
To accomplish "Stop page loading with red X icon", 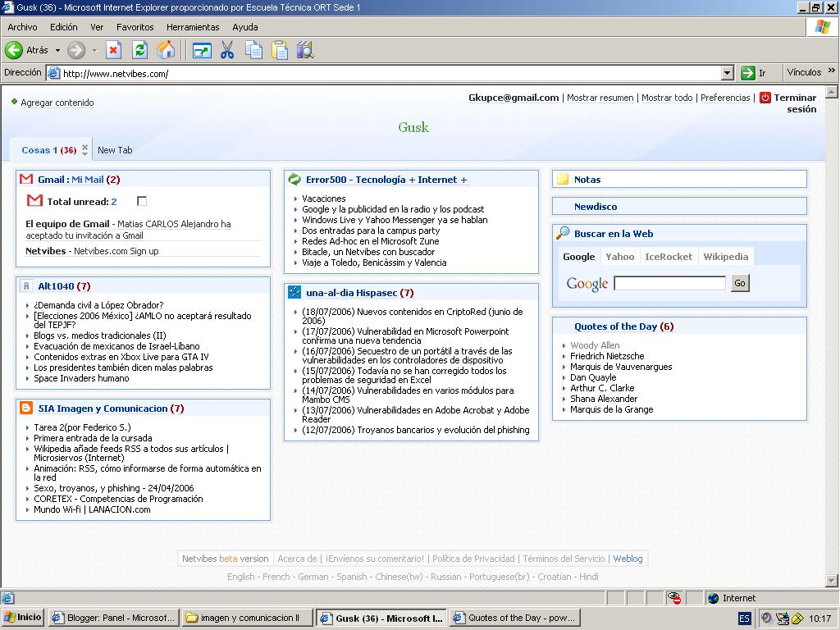I will coord(113,50).
